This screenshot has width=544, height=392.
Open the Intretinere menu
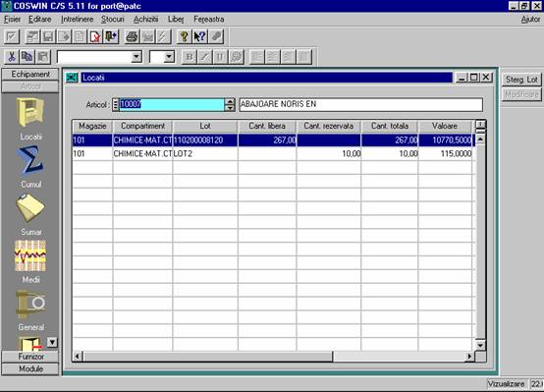(77, 20)
